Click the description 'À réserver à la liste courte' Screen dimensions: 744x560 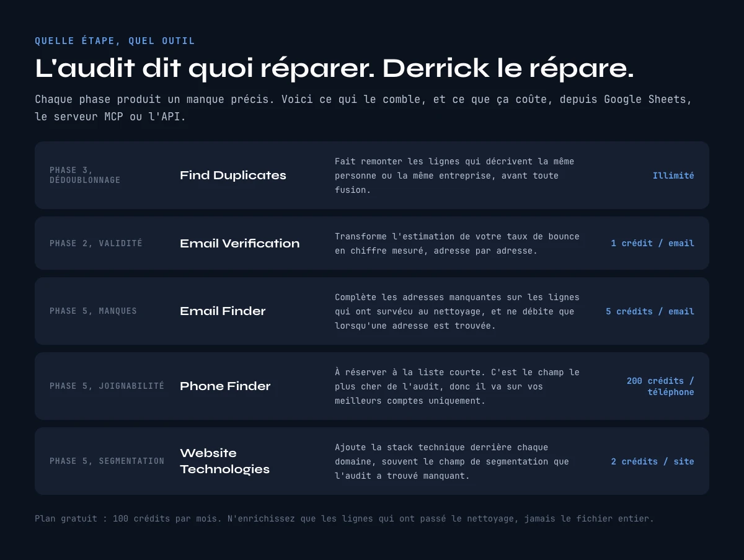pyautogui.click(x=457, y=386)
